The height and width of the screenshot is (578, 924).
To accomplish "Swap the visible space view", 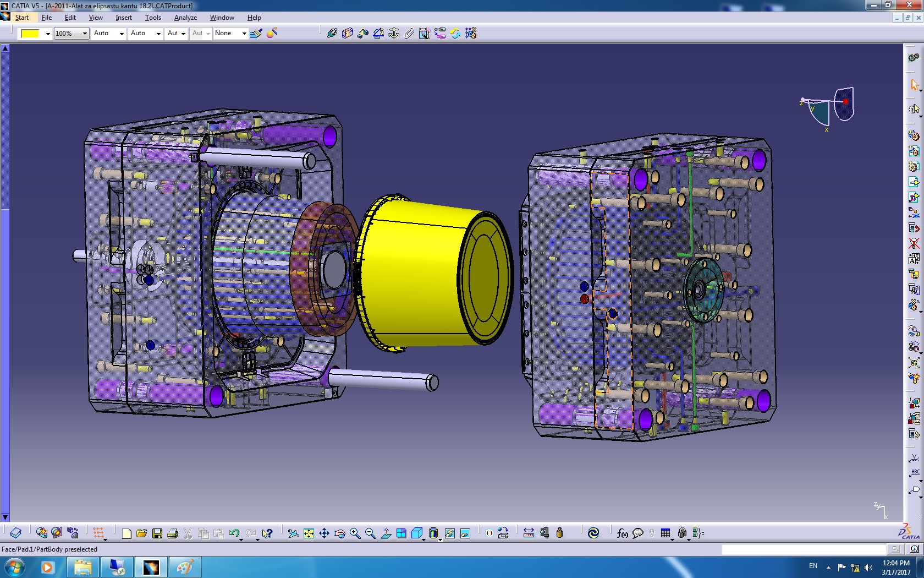I will pyautogui.click(x=465, y=533).
